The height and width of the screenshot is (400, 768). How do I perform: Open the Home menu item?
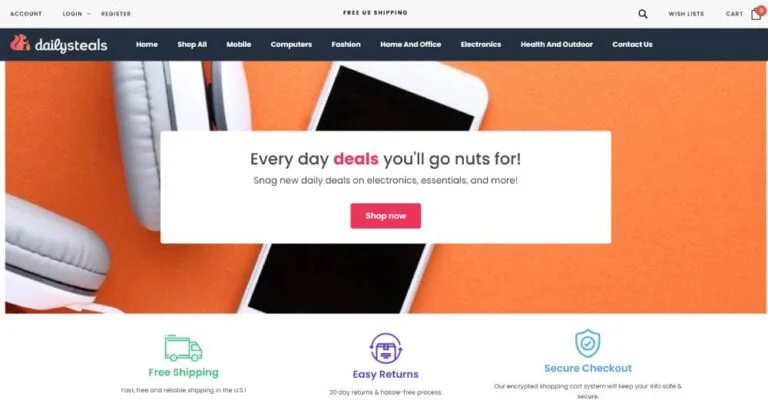tap(147, 45)
